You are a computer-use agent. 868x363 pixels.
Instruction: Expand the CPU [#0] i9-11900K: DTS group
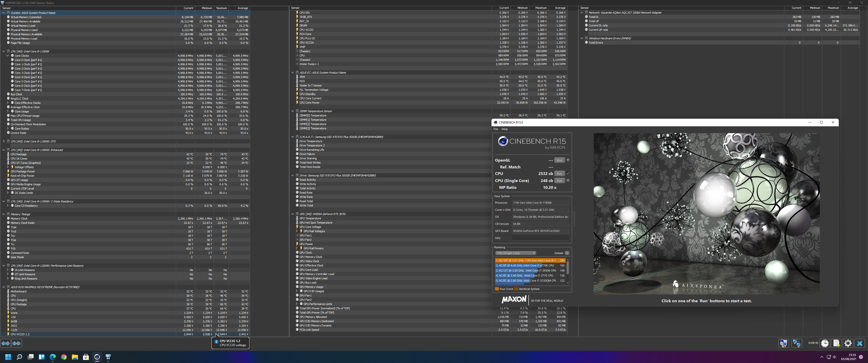(x=4, y=141)
